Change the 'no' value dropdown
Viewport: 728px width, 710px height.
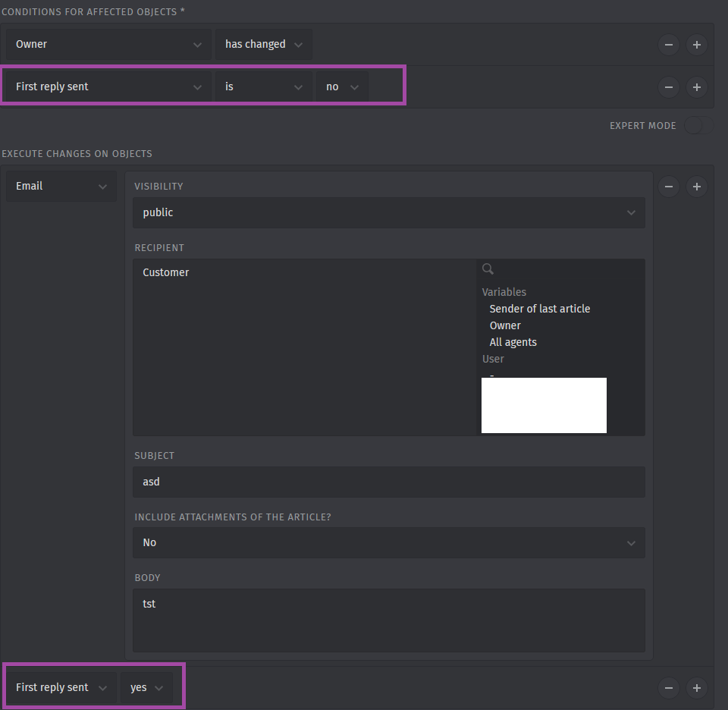pyautogui.click(x=342, y=86)
